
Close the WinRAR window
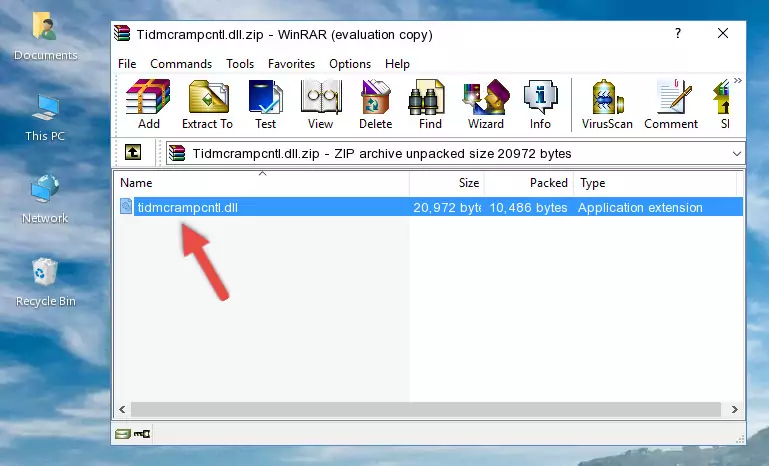coord(723,33)
